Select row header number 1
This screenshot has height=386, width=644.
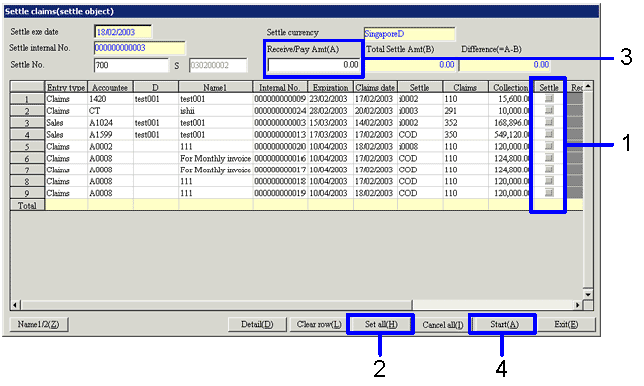pos(27,99)
